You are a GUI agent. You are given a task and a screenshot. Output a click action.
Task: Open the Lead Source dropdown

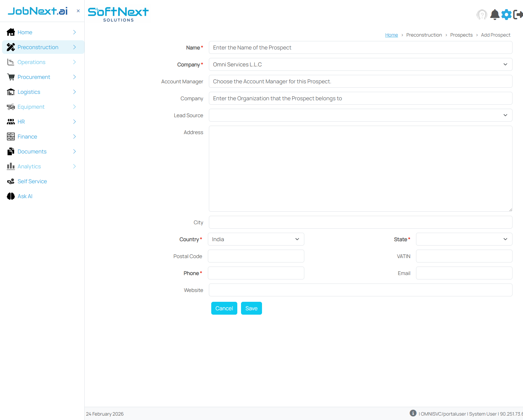pos(360,115)
